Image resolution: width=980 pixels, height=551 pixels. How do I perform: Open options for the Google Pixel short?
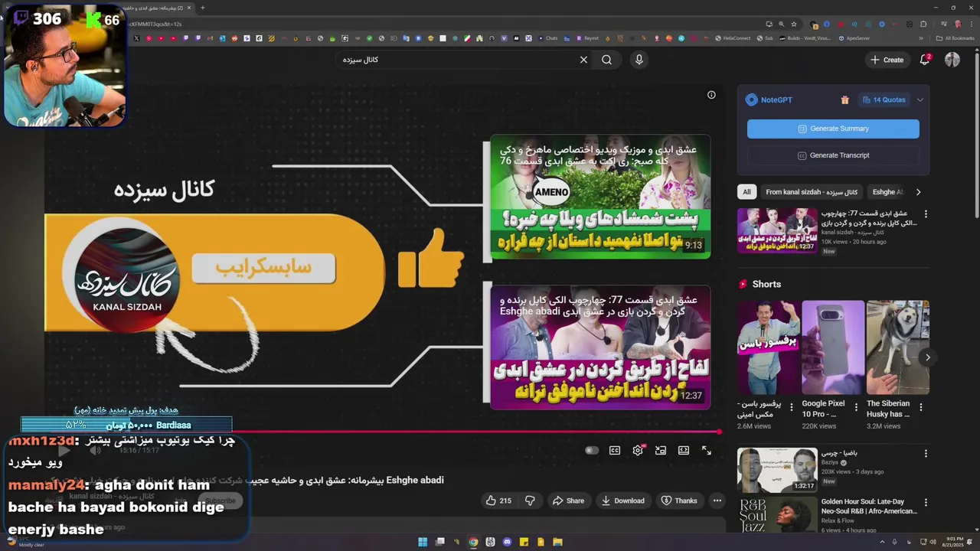pos(856,407)
